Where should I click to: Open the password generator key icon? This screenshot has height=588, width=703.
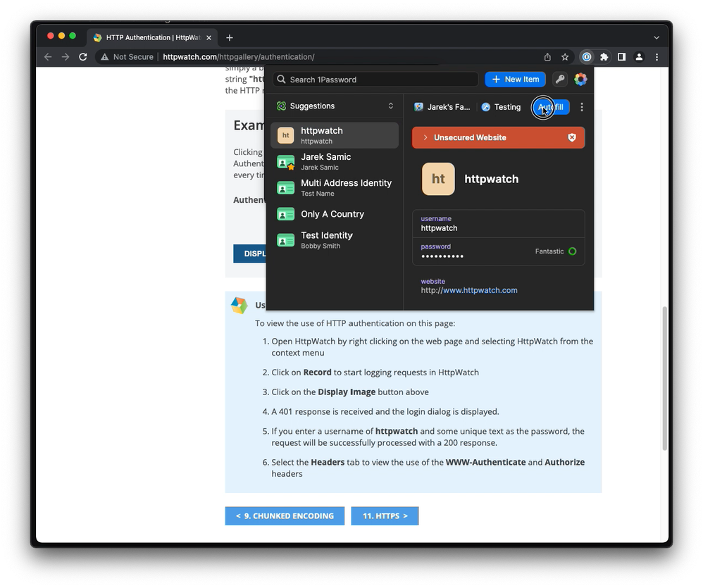(x=560, y=80)
